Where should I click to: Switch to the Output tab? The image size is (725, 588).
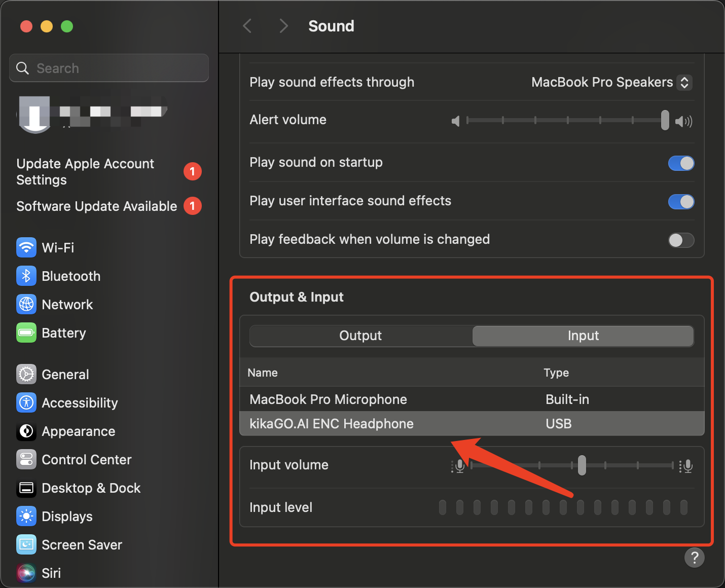click(x=360, y=336)
